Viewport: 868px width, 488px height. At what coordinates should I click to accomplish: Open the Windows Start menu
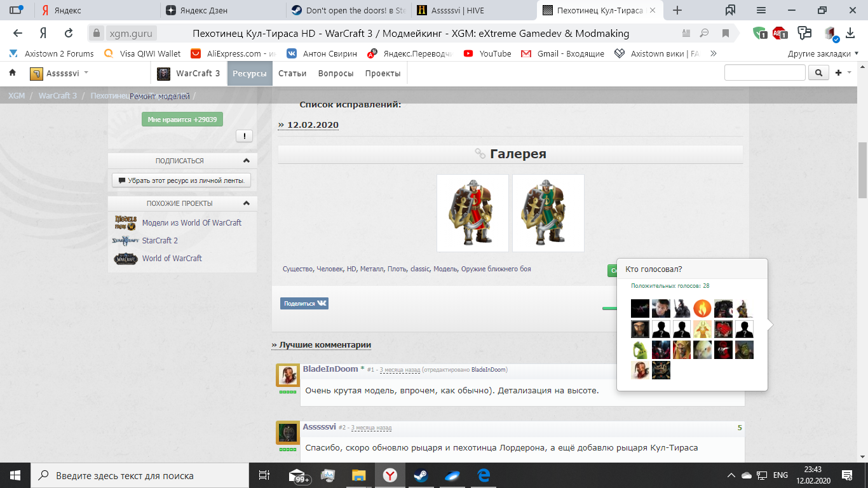point(15,475)
